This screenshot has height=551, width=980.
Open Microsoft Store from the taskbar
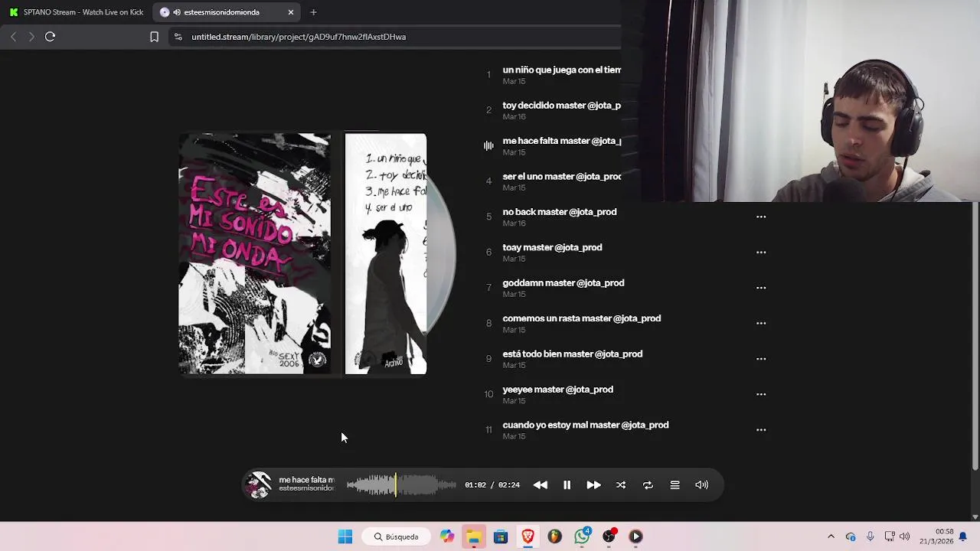coord(501,536)
